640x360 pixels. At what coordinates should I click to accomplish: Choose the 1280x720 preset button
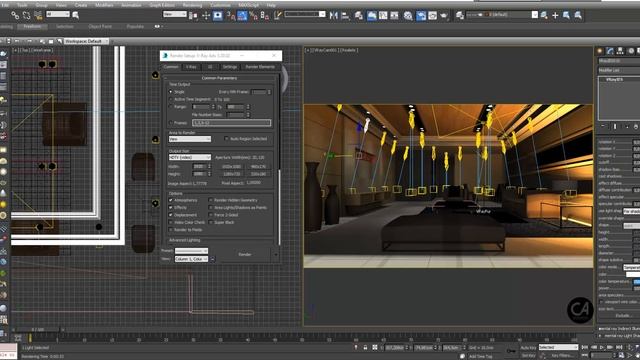coord(231,174)
